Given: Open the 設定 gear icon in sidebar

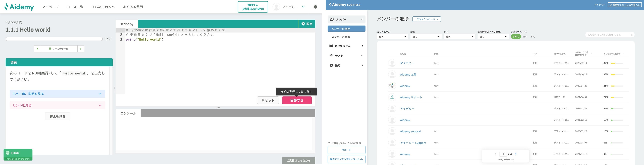Looking at the screenshot, I should [x=331, y=65].
